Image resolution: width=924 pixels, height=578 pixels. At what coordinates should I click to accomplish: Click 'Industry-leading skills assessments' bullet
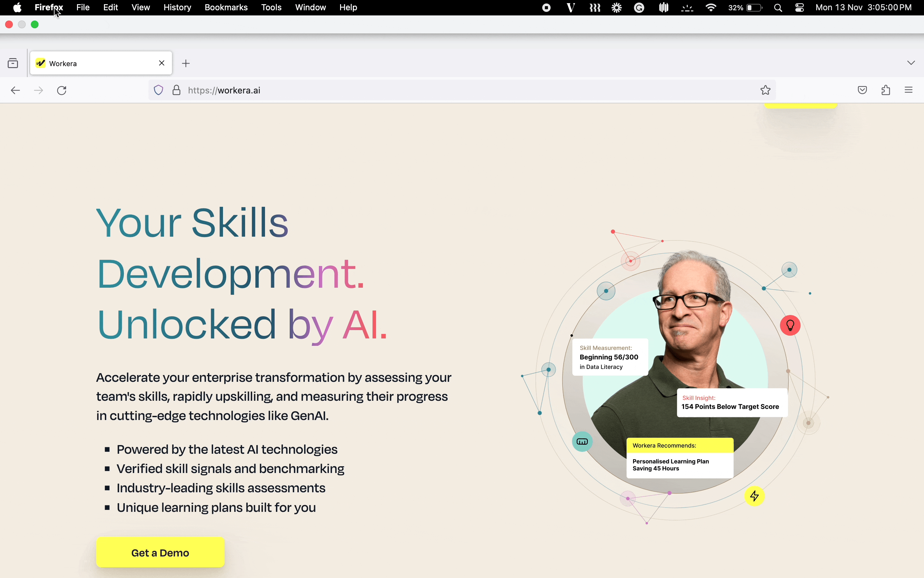[221, 488]
